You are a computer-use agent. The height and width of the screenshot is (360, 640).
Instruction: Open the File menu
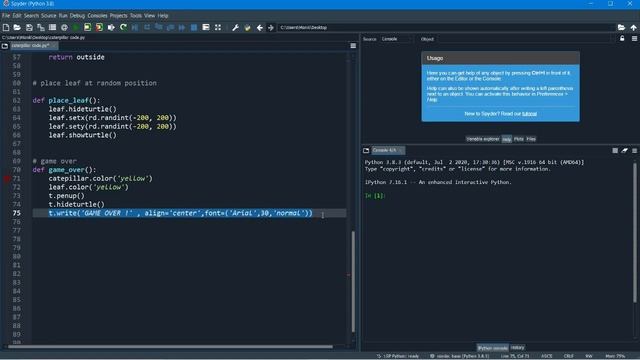point(6,16)
